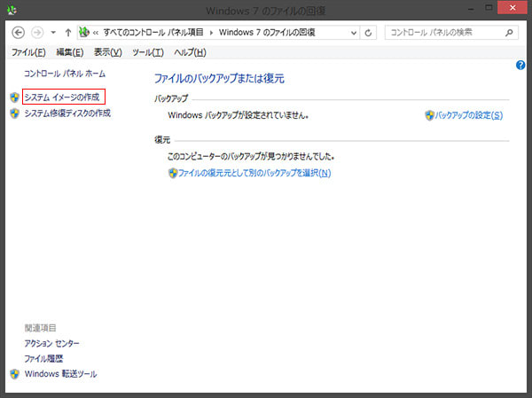
Task: Click バックアップの設定(S) link
Action: pos(468,115)
